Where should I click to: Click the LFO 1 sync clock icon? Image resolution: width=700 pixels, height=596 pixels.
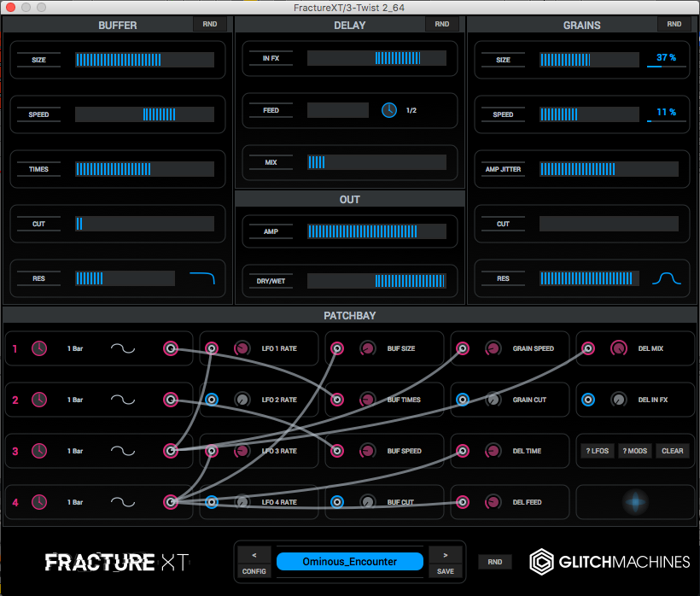click(x=39, y=348)
